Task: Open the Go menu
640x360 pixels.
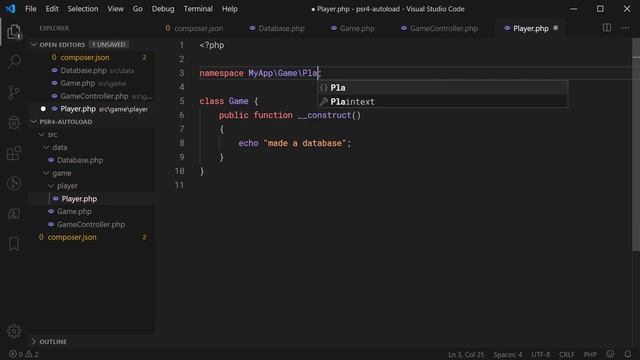Action: point(138,9)
